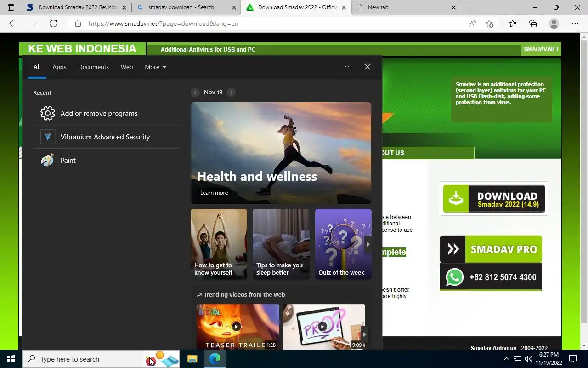Viewport: 588px width, 368px height.
Task: Switch to the Web search filter
Action: coord(127,67)
